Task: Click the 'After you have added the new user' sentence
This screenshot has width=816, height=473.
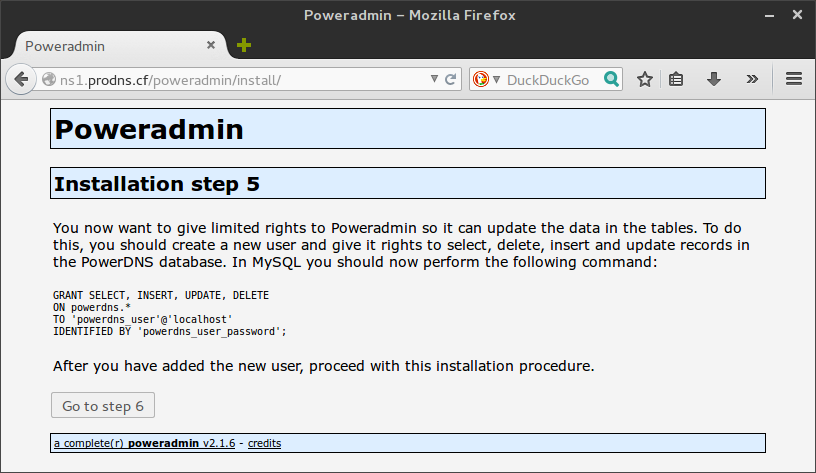Action: tap(323, 366)
